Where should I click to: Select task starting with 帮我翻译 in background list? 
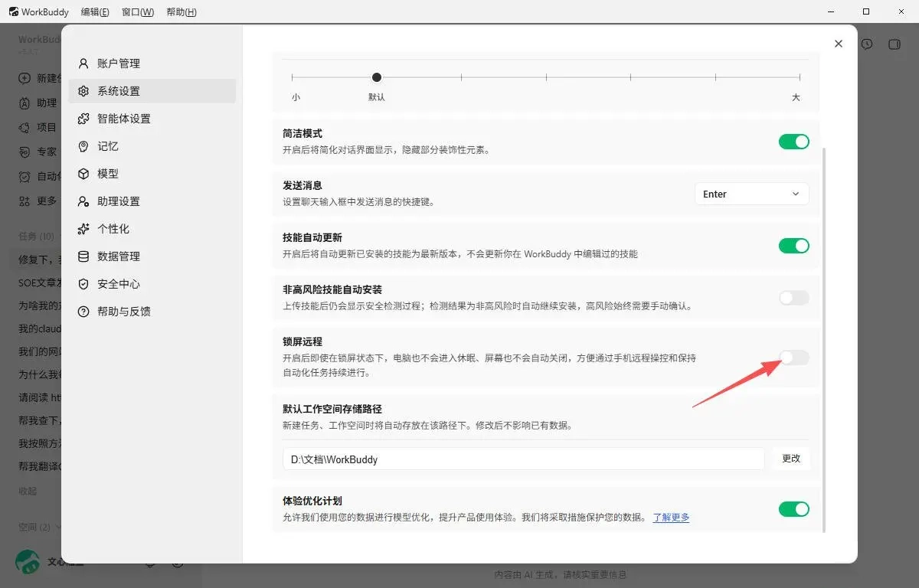40,466
